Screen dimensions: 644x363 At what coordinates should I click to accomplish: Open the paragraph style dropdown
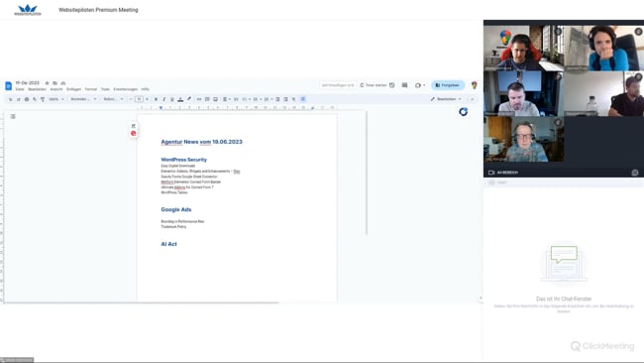[x=83, y=99]
